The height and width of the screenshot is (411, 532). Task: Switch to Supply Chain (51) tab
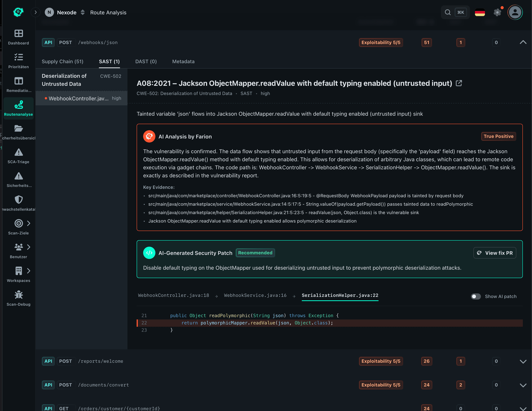pos(62,61)
